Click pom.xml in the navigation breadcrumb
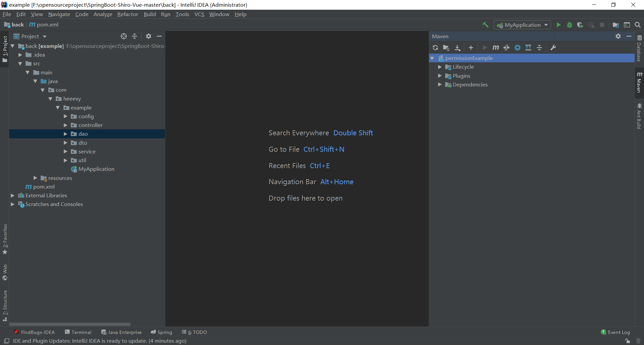This screenshot has width=644, height=345. 44,25
